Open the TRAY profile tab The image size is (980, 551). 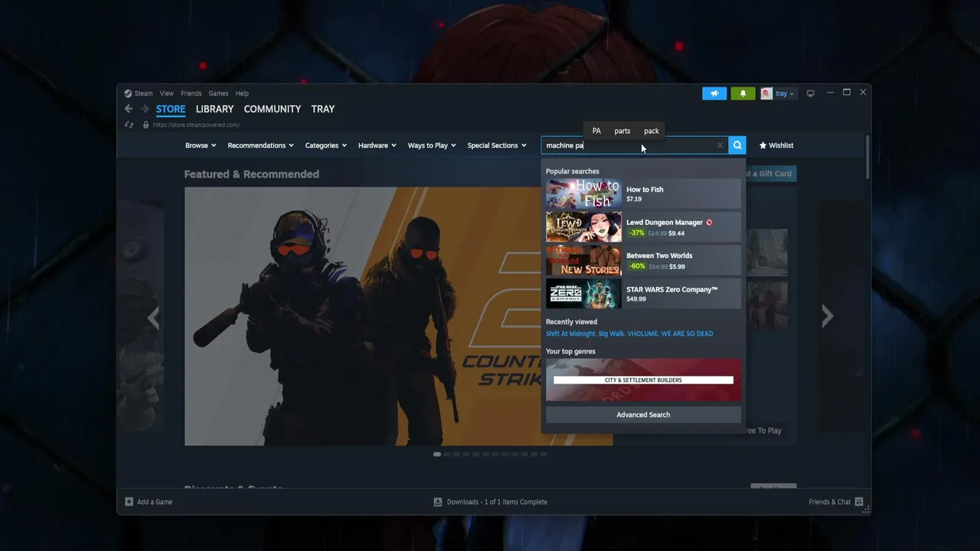(323, 109)
